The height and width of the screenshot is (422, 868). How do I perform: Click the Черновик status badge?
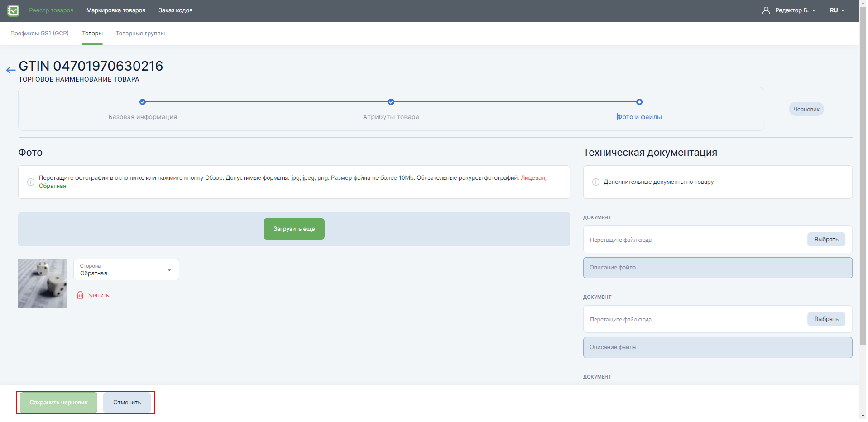(806, 109)
